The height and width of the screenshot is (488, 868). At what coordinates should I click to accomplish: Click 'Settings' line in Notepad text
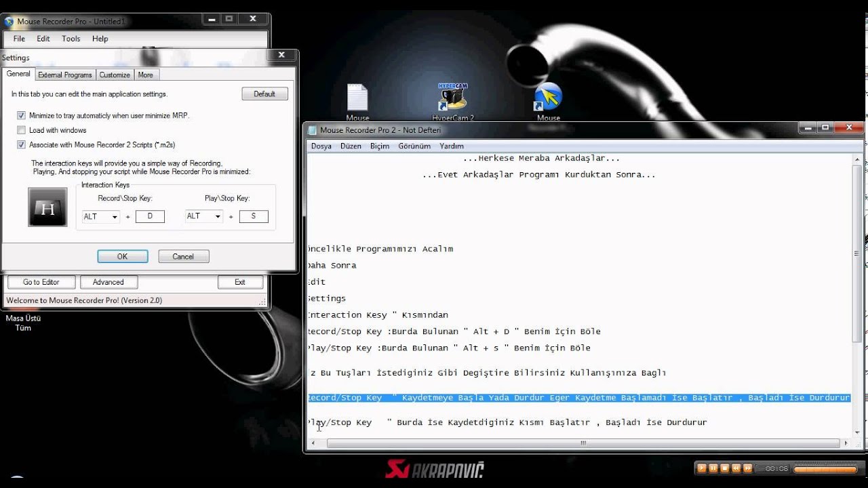click(327, 299)
